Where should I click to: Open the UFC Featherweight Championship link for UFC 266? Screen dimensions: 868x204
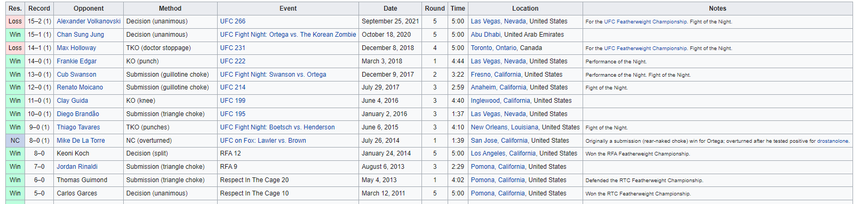pos(646,22)
